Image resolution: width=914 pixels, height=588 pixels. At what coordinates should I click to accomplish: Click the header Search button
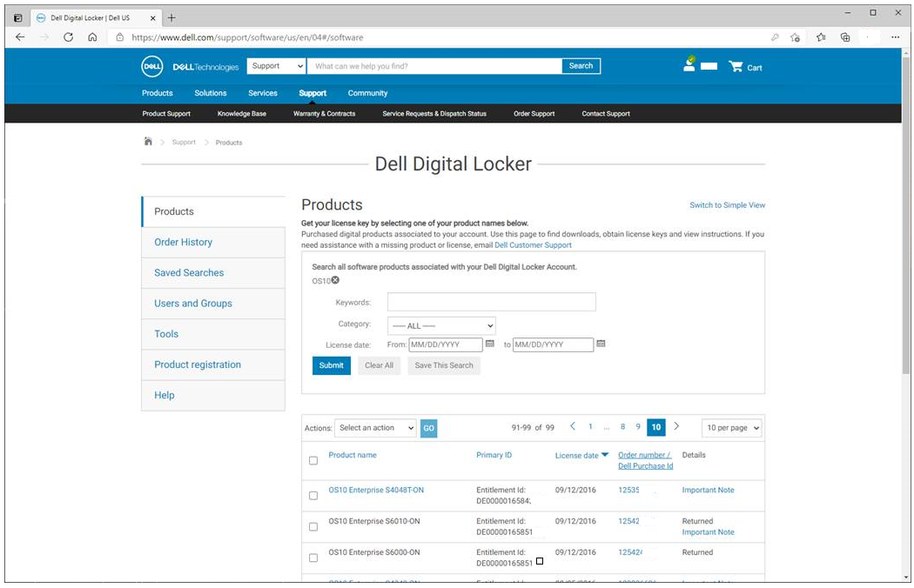coord(581,66)
